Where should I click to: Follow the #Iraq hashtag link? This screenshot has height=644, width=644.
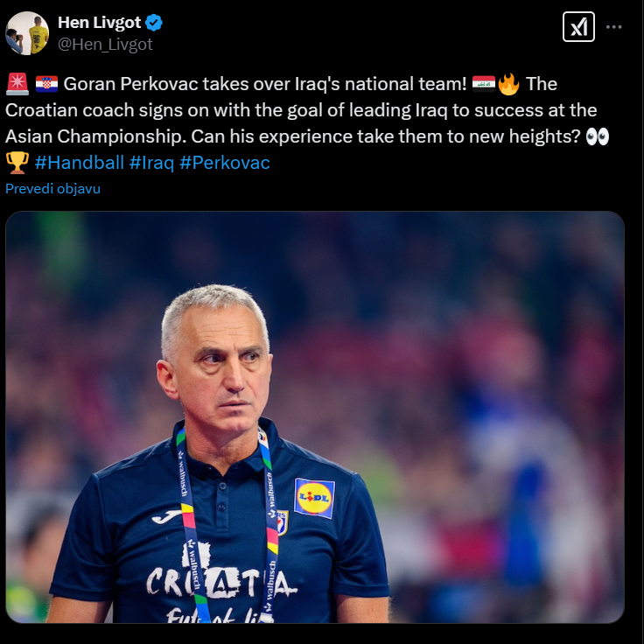[x=151, y=163]
